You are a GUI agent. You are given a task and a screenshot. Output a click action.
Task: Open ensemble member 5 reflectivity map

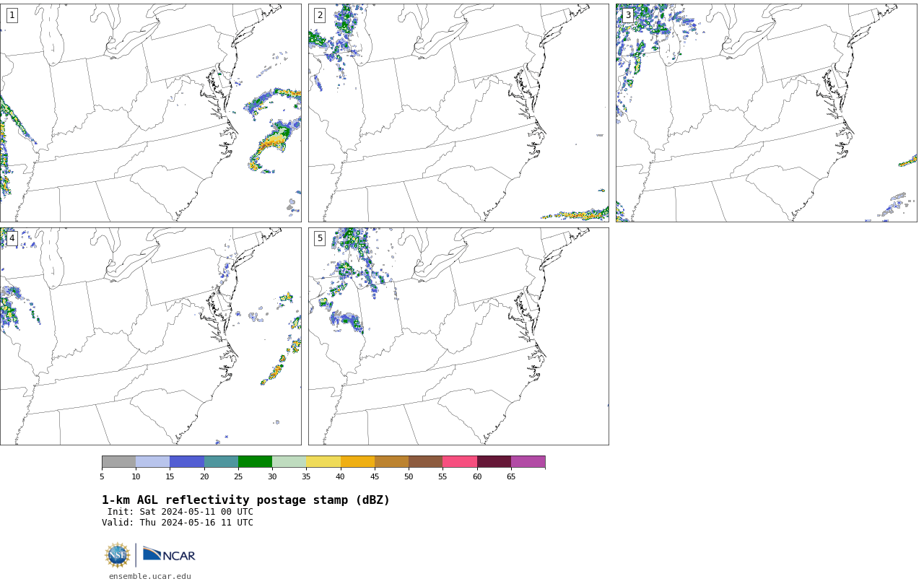pyautogui.click(x=458, y=336)
